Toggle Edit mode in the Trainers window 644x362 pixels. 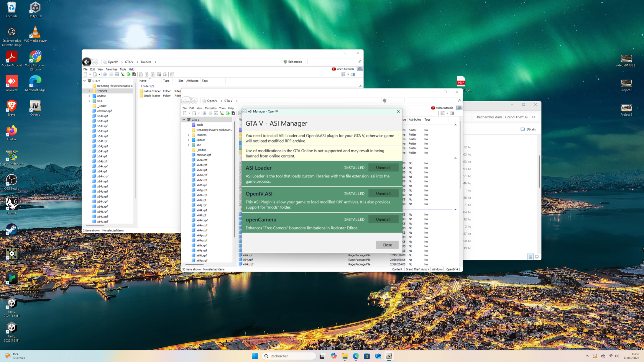[293, 62]
